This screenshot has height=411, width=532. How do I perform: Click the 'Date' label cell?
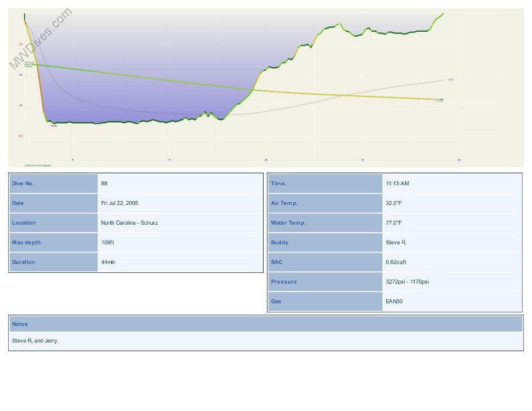(54, 203)
